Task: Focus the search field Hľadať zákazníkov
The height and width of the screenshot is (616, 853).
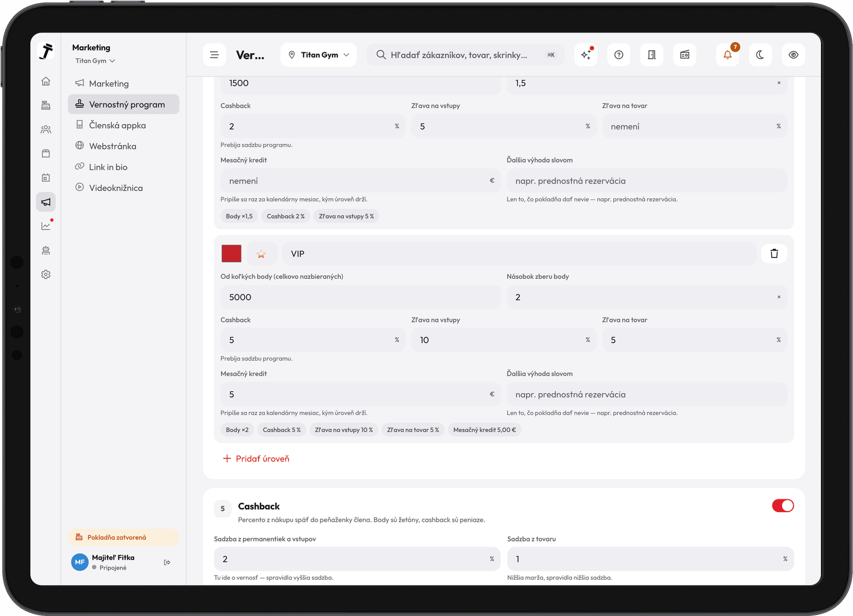Action: coord(465,55)
